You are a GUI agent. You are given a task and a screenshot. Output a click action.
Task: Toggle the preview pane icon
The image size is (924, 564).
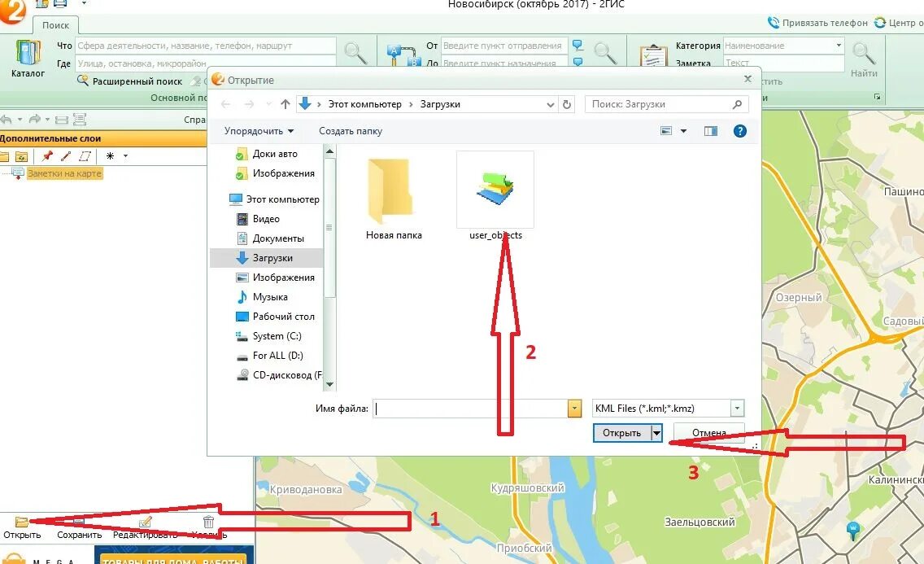[x=711, y=131]
